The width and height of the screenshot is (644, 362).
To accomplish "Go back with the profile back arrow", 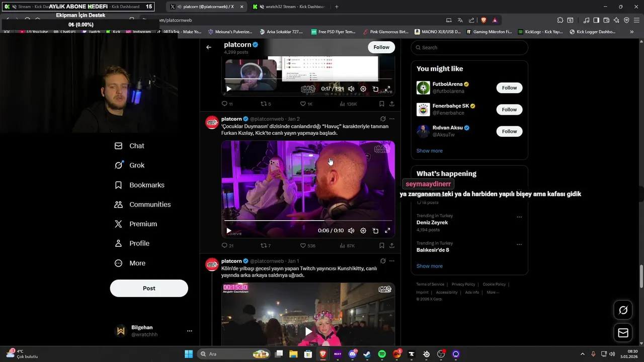I will point(209,47).
